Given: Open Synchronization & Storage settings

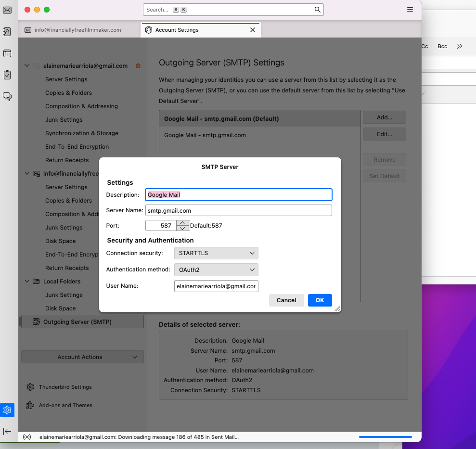Looking at the screenshot, I should point(82,133).
